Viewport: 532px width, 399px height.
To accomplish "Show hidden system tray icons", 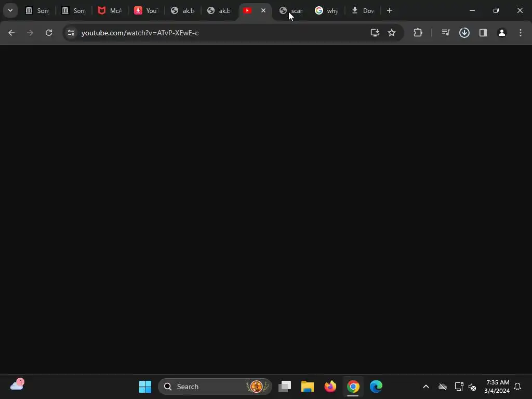I will tap(426, 387).
